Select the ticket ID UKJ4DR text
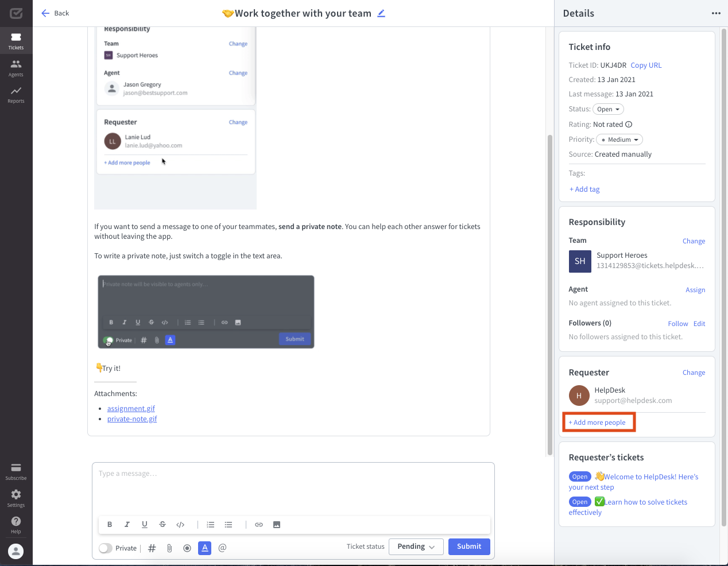The height and width of the screenshot is (566, 728). pos(613,65)
